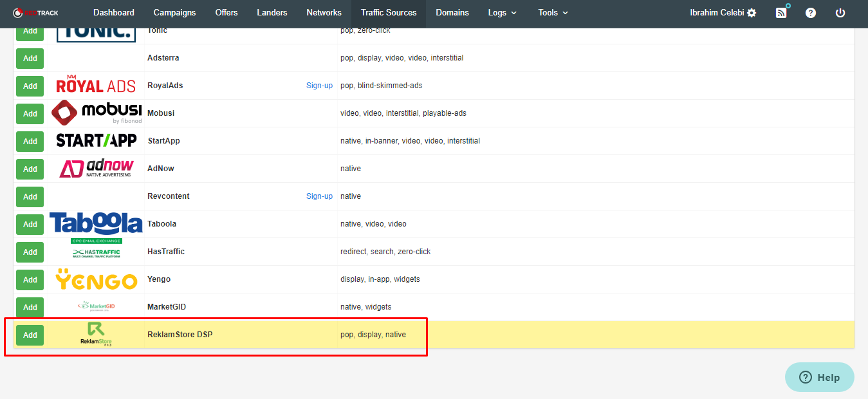Screen dimensions: 868x399
Task: Click the Yengo name text
Action: [x=159, y=279]
